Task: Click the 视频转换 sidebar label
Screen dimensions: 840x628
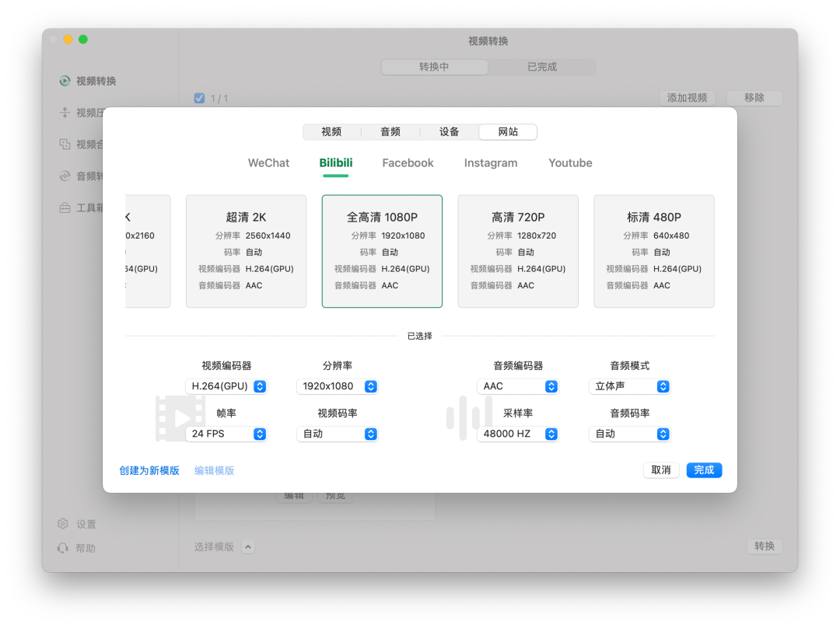Action: pyautogui.click(x=96, y=81)
